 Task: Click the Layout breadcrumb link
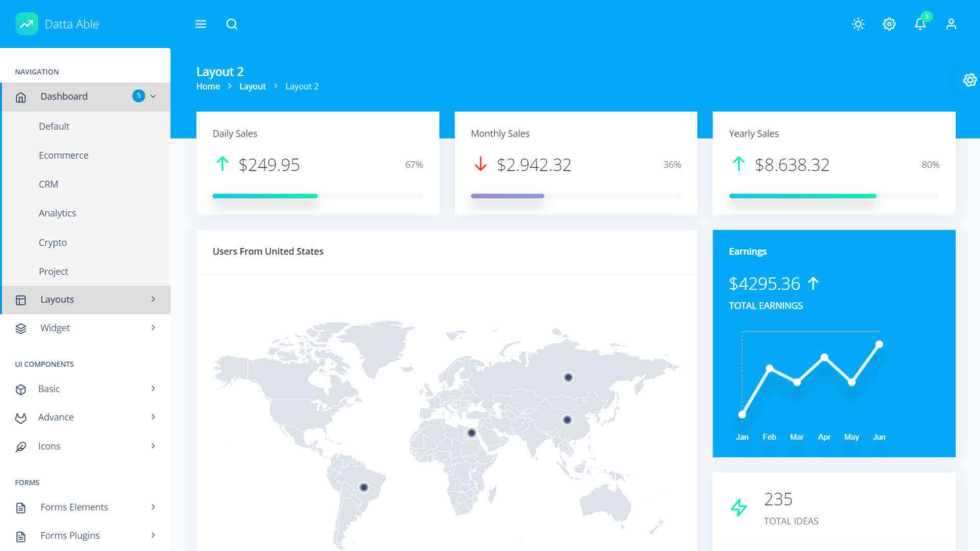tap(252, 86)
